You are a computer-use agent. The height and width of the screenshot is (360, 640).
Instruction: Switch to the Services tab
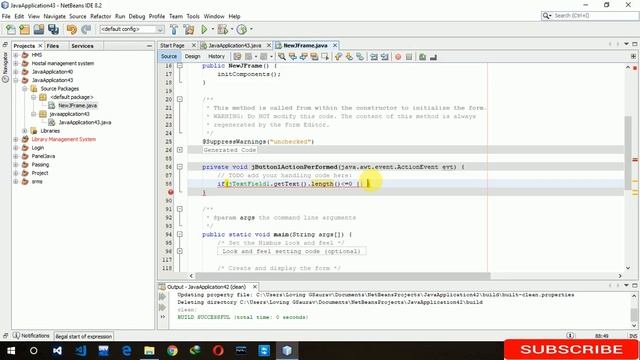pos(82,46)
